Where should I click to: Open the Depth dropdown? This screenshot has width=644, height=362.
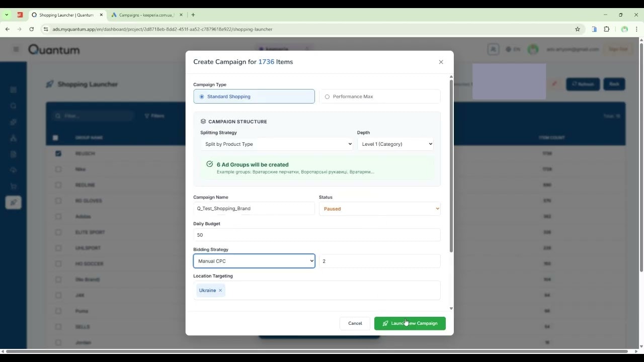pos(395,144)
